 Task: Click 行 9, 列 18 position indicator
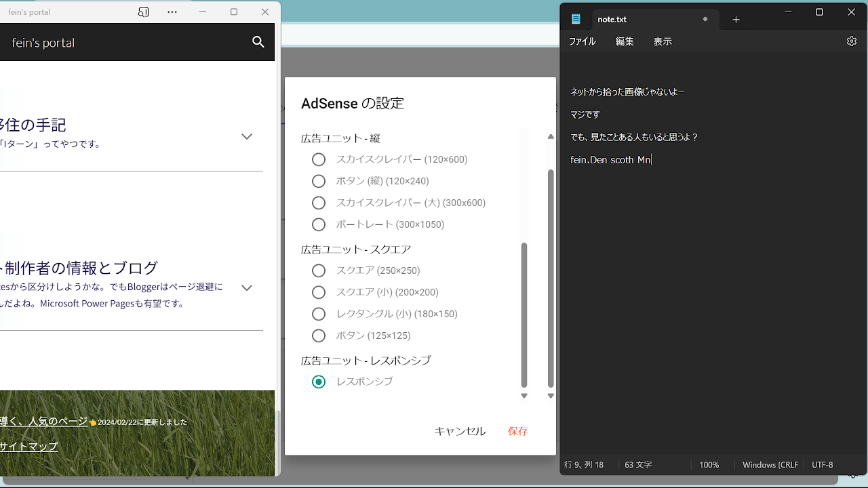click(584, 465)
